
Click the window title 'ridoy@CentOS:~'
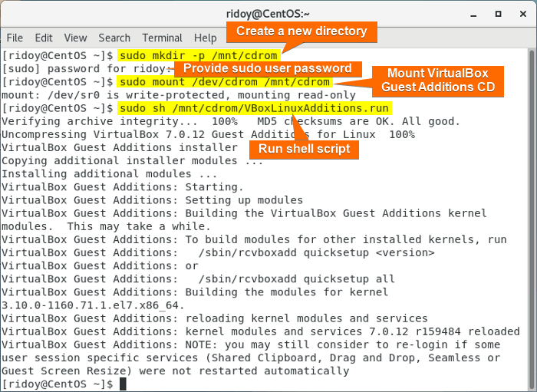coord(268,14)
